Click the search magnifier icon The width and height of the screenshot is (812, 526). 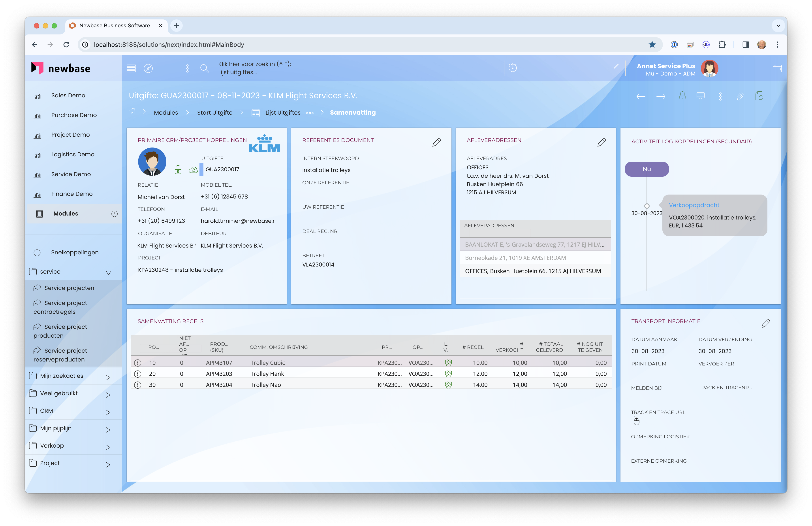coord(204,68)
